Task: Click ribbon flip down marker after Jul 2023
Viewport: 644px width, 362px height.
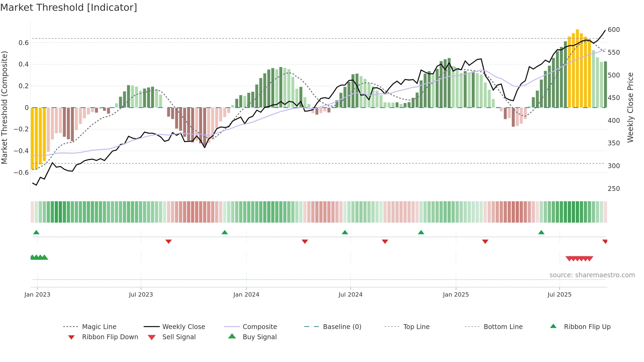Action: coord(169,242)
